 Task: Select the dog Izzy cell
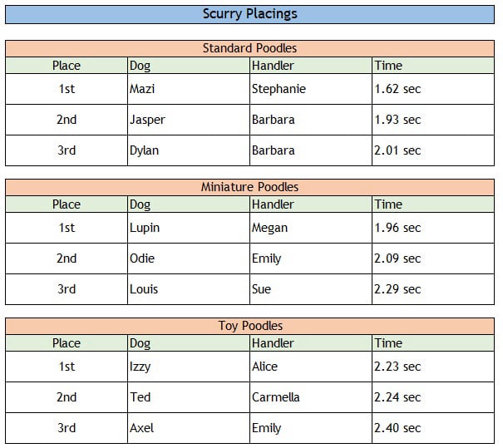(x=188, y=367)
